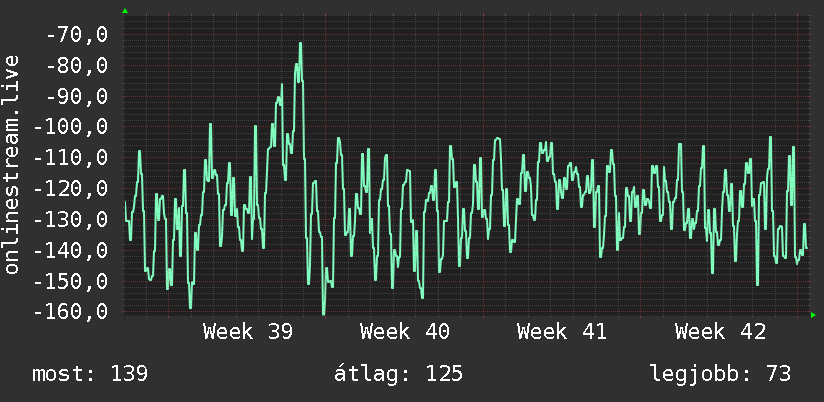
Task: Select the -90,0 y-axis label
Action: coord(77,97)
